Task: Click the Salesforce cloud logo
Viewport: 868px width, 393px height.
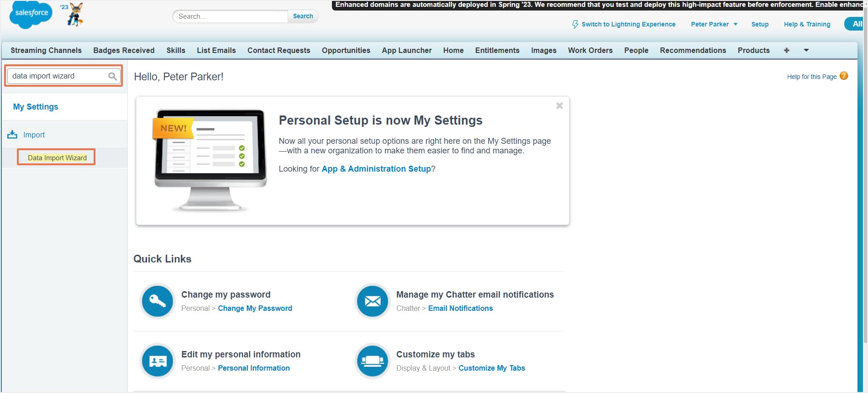Action: click(31, 14)
